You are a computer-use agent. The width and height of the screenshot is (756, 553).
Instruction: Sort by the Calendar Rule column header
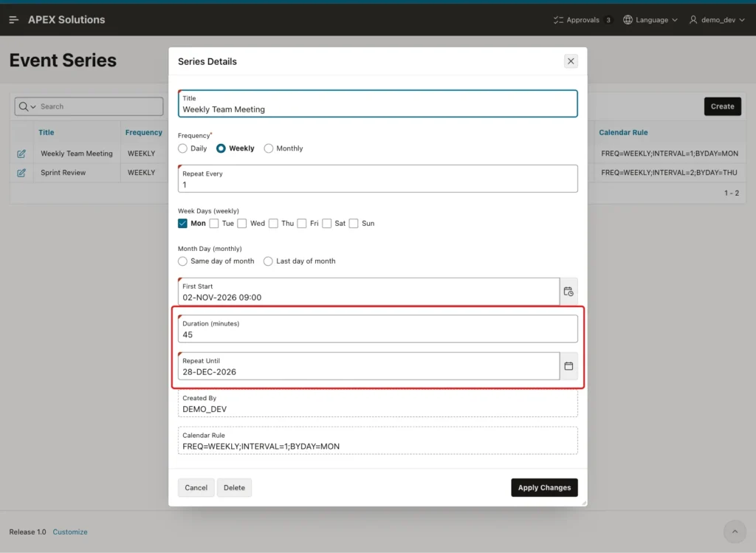point(623,132)
